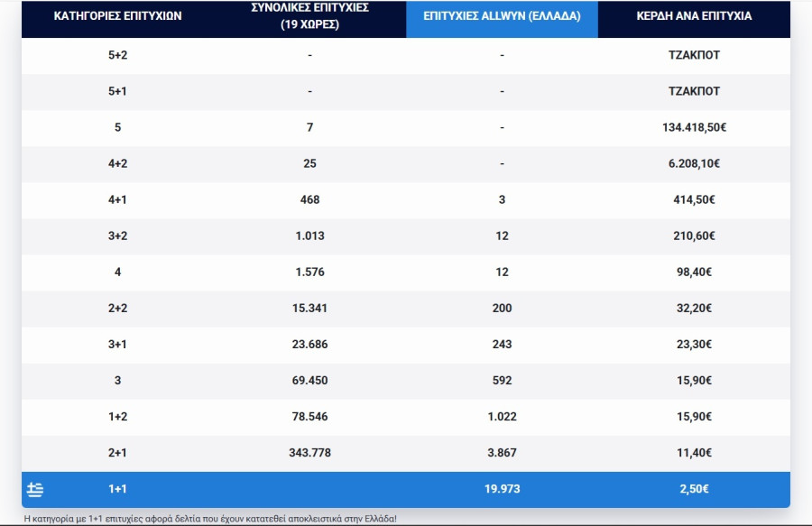Click the 592 Greece wins value

coord(502,380)
